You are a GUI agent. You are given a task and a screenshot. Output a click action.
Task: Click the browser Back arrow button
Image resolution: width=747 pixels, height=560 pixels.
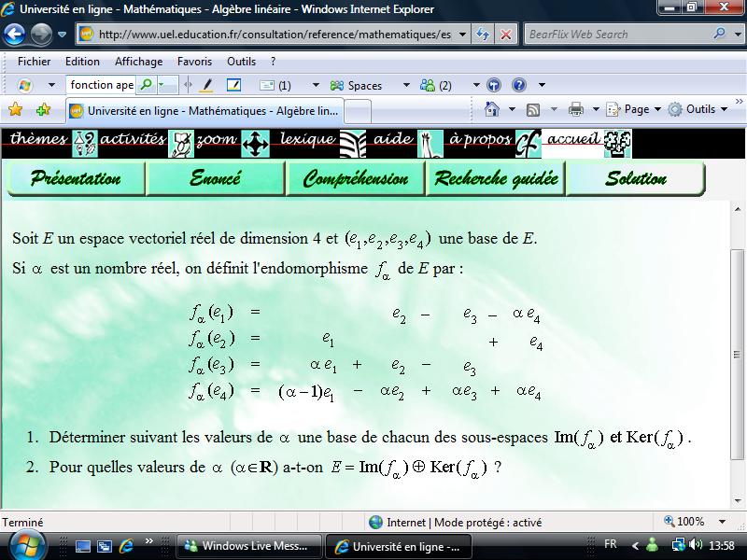[14, 35]
